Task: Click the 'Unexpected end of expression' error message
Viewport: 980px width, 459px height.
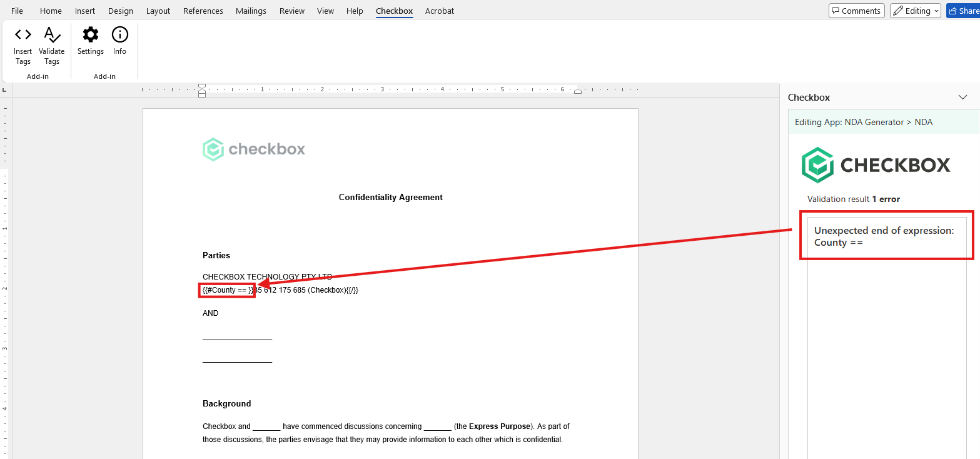Action: pyautogui.click(x=884, y=236)
